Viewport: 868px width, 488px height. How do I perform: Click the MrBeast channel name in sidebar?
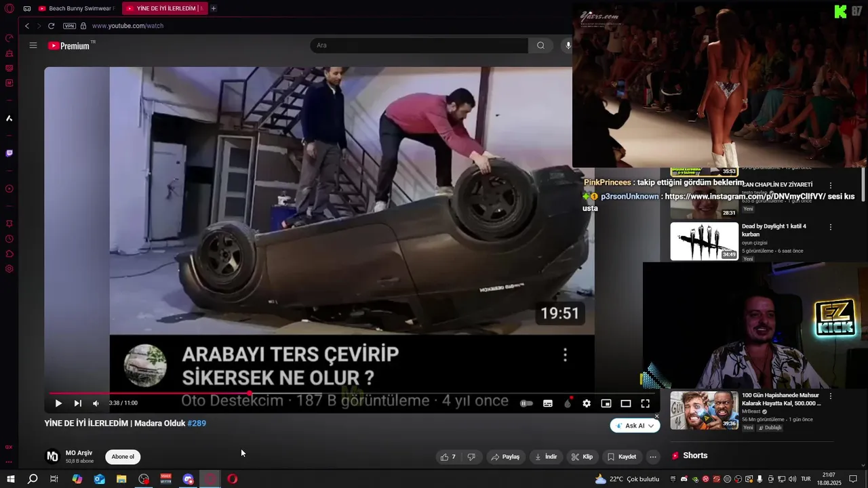click(x=751, y=411)
